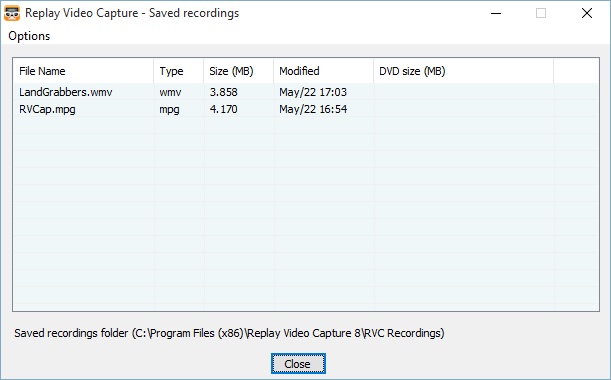Click the DVD size (MB) column header
The image size is (611, 380).
click(463, 71)
